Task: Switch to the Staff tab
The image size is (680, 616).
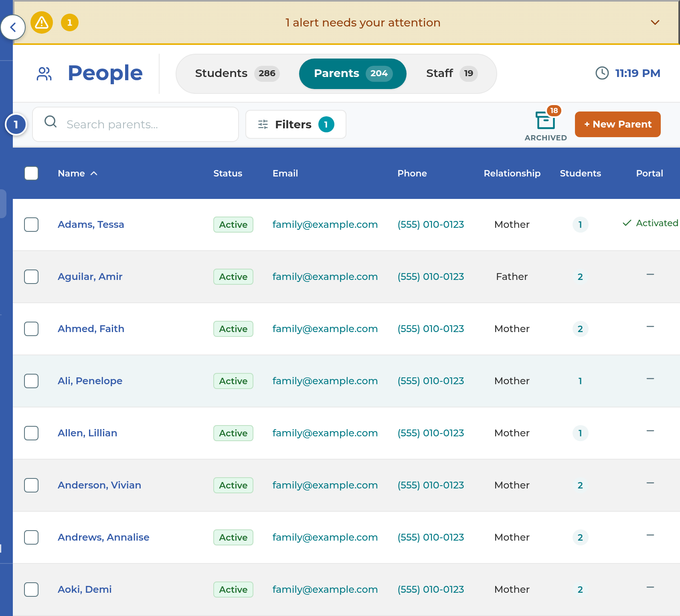Action: [452, 73]
